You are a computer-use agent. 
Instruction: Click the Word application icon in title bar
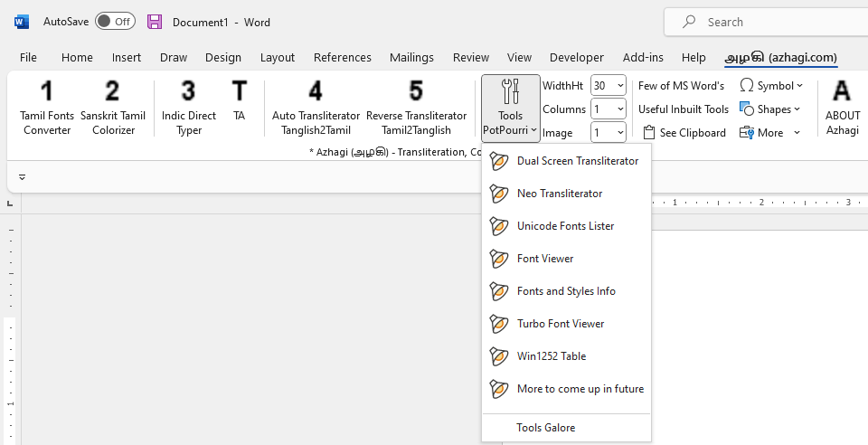click(22, 22)
